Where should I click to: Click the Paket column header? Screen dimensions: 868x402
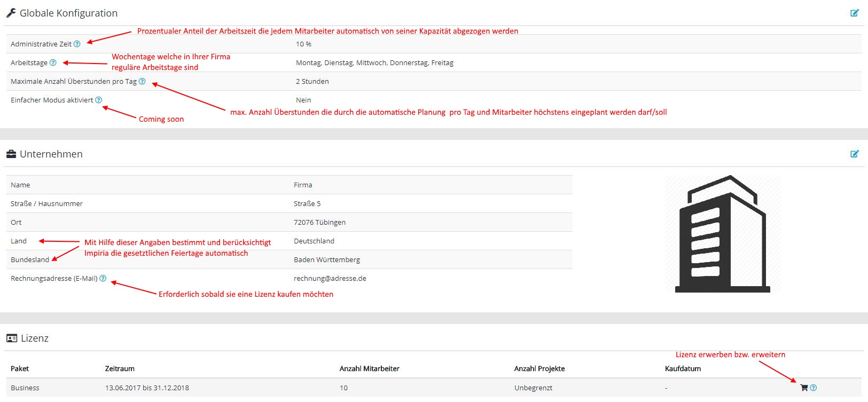coord(20,368)
